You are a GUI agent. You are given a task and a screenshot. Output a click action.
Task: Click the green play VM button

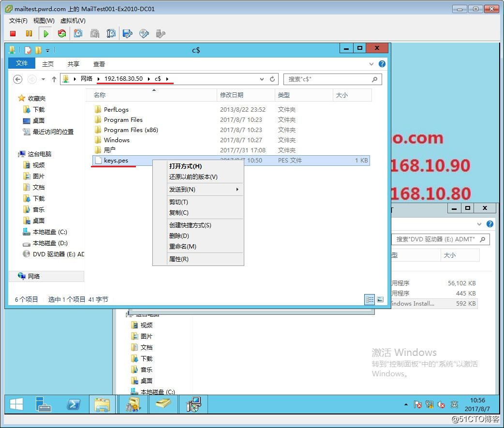click(45, 33)
